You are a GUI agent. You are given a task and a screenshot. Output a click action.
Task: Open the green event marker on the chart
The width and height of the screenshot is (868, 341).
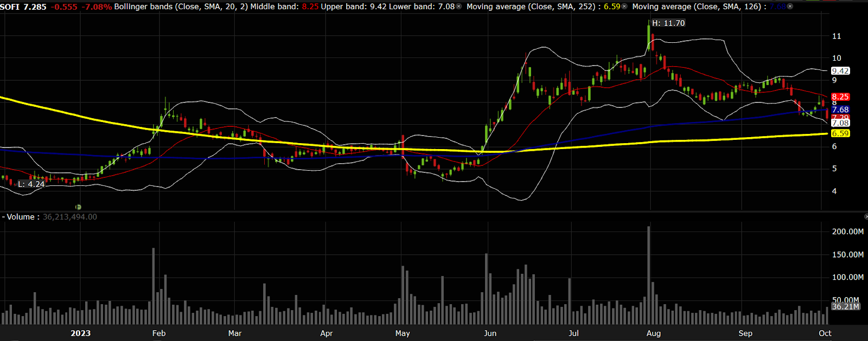coord(78,207)
